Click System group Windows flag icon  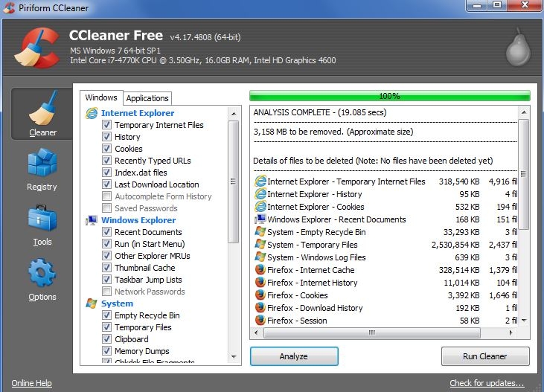pos(92,303)
